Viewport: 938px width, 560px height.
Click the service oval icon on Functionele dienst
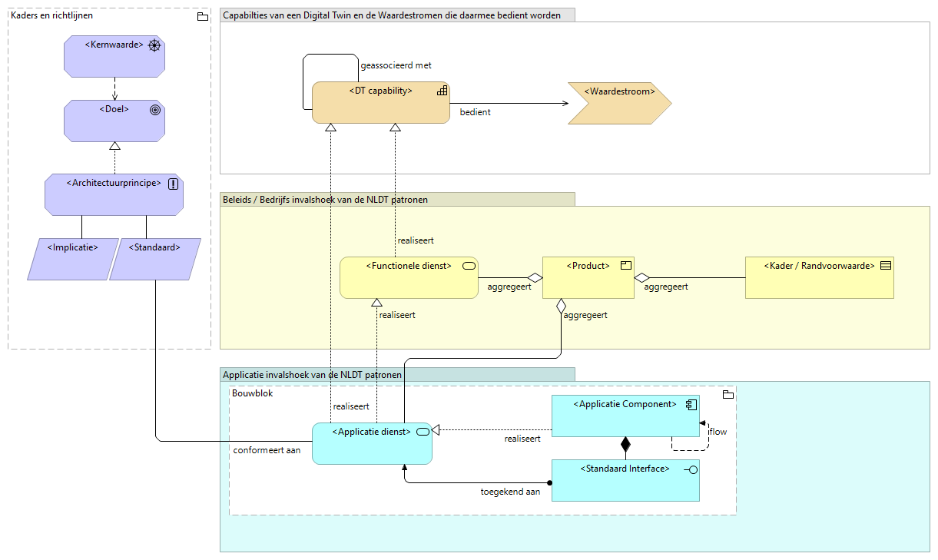point(467,264)
